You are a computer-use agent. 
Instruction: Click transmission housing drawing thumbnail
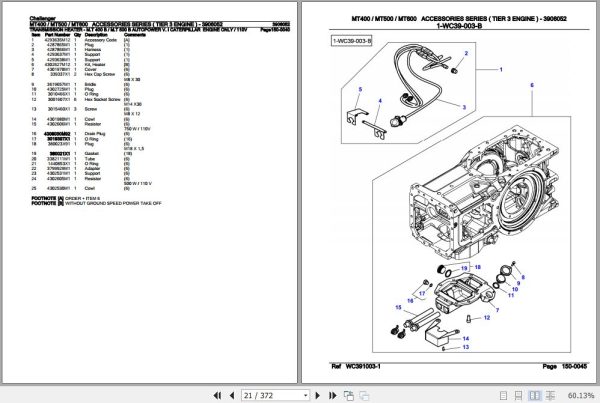[486, 193]
